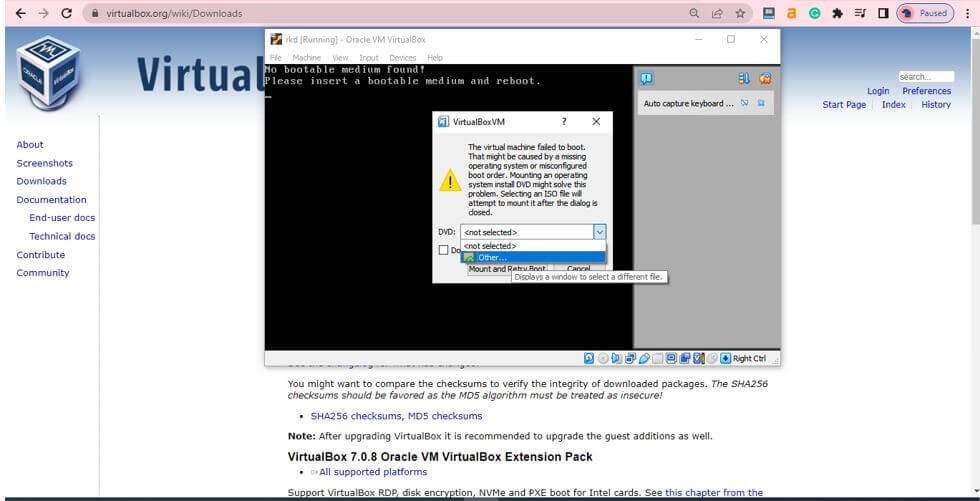
Task: Open Devices menu in VirtualBox VM window
Action: tap(402, 57)
